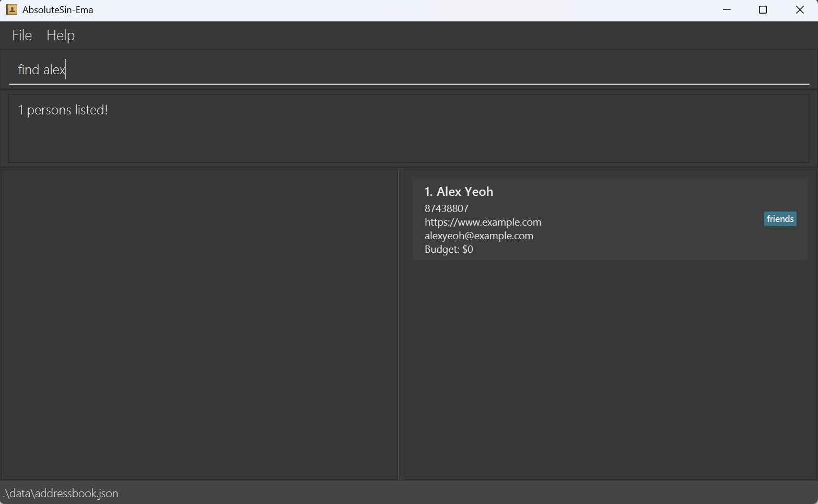The height and width of the screenshot is (504, 818).
Task: Focus the command box containing 'find alex'
Action: 407,69
